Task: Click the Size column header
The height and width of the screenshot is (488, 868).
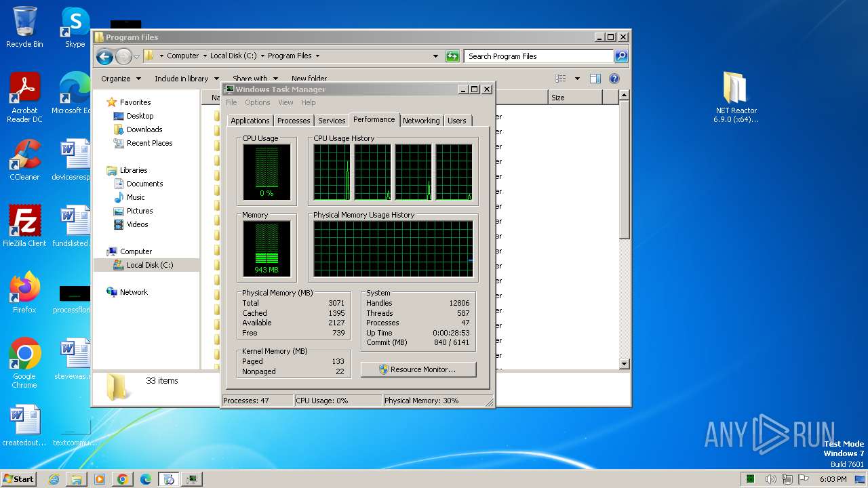Action: (574, 98)
